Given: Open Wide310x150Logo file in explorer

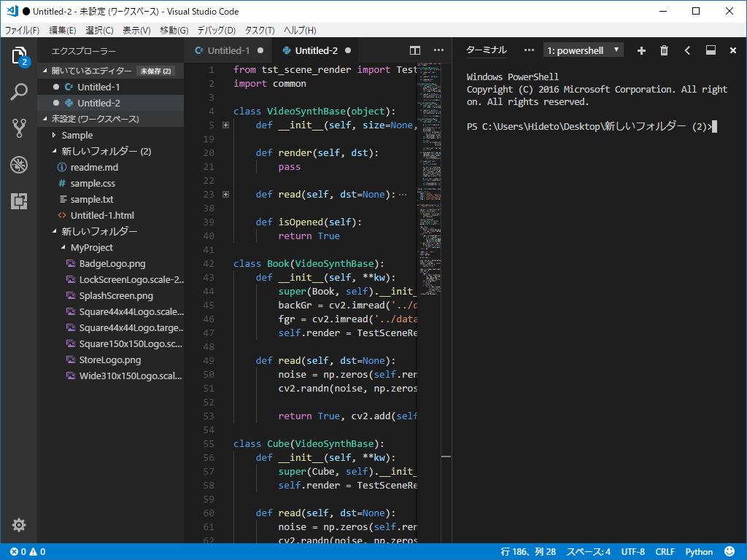Looking at the screenshot, I should point(111,376).
